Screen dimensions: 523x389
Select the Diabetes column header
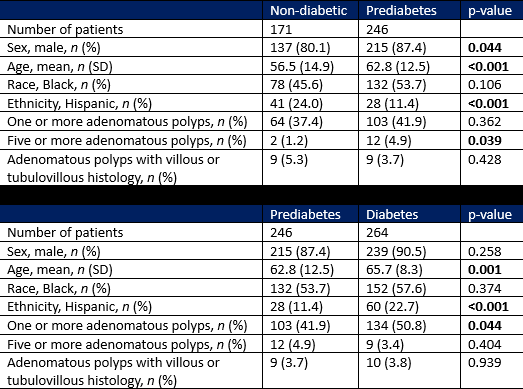click(392, 215)
